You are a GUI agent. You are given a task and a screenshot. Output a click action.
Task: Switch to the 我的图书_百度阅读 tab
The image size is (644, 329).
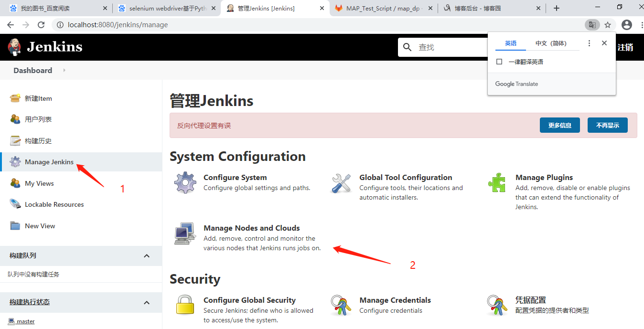[57, 8]
